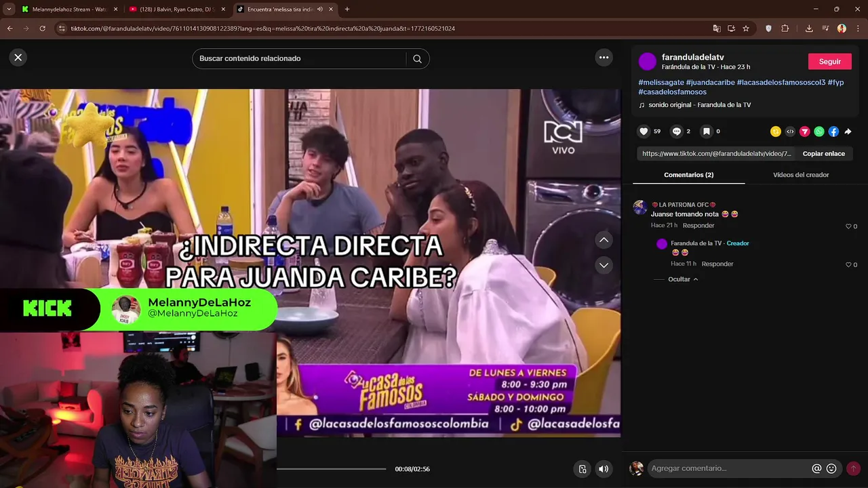Open the browser extensions puzzle icon
The image size is (868, 488).
point(785,28)
